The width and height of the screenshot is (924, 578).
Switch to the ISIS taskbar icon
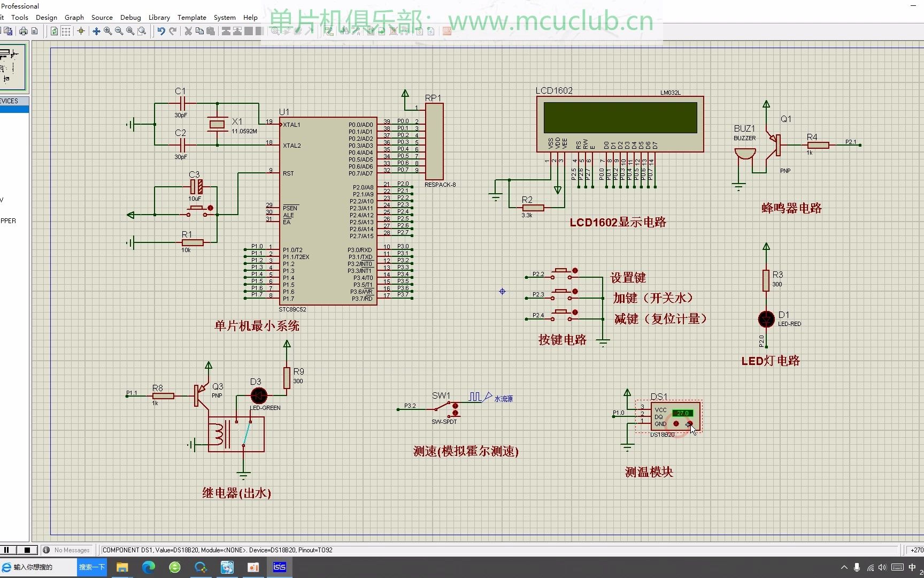[280, 567]
